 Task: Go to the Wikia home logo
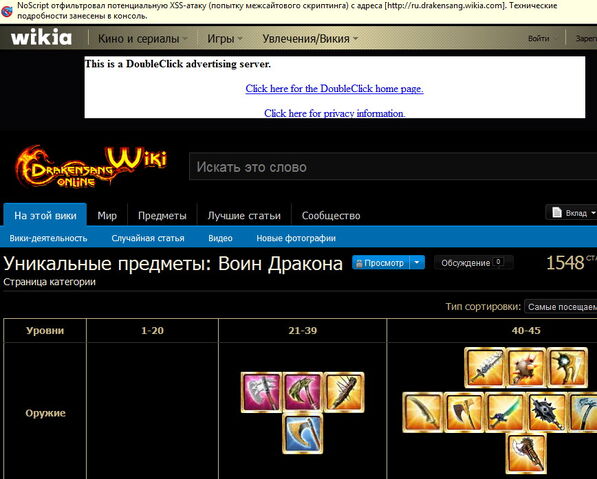tap(41, 38)
